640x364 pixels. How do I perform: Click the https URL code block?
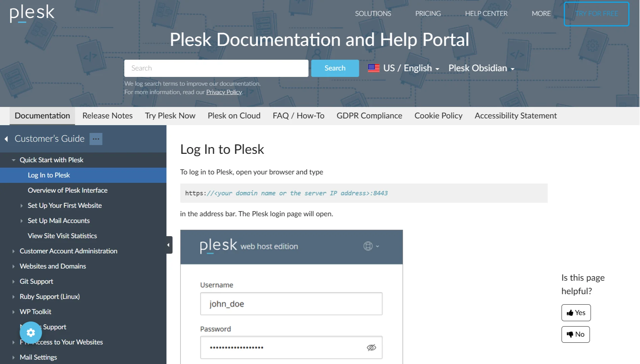364,193
